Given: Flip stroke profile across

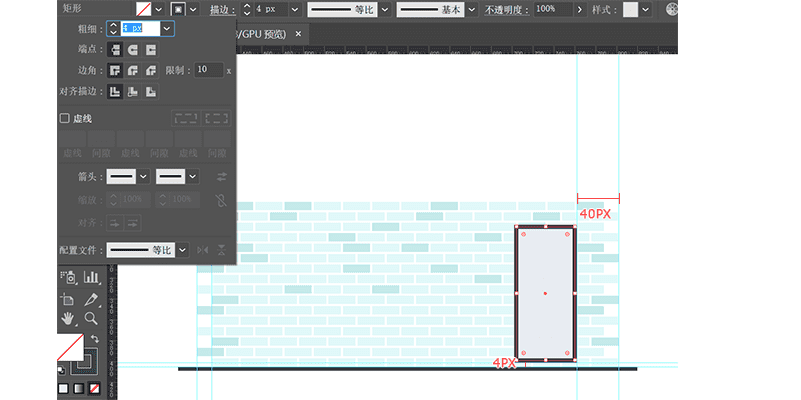Looking at the screenshot, I should click(x=221, y=250).
